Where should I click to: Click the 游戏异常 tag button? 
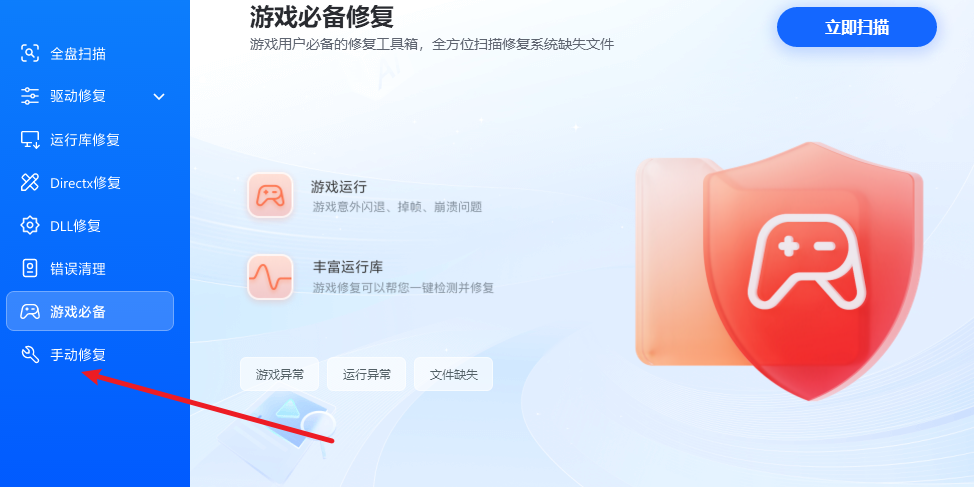click(x=280, y=375)
